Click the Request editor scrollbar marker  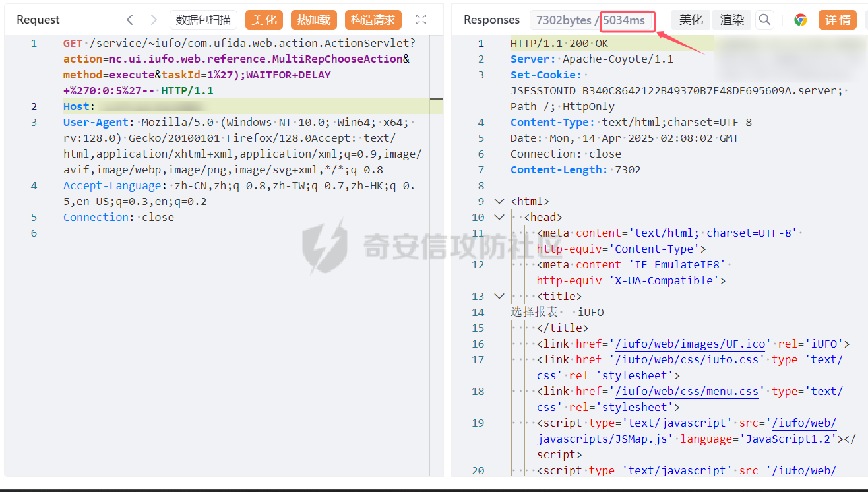[x=437, y=99]
